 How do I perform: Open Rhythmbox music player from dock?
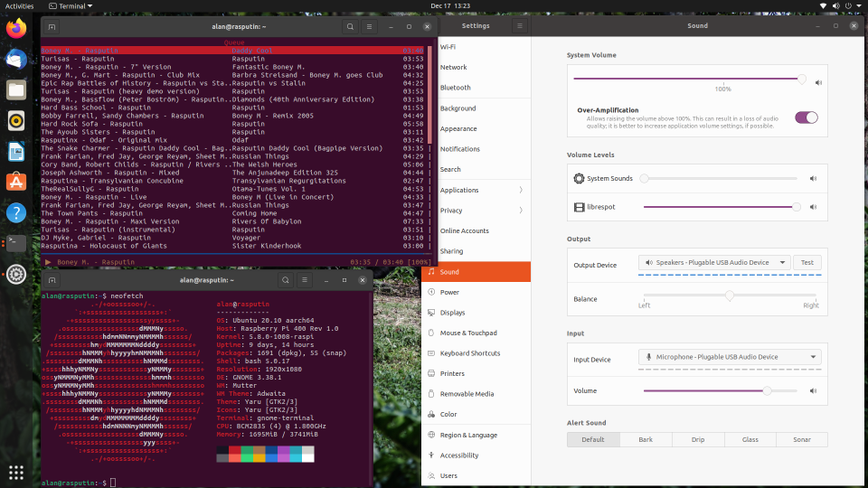coord(16,120)
